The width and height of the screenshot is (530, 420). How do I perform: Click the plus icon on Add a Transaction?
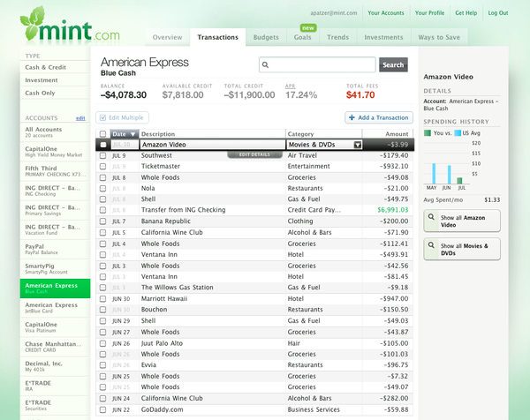(352, 117)
